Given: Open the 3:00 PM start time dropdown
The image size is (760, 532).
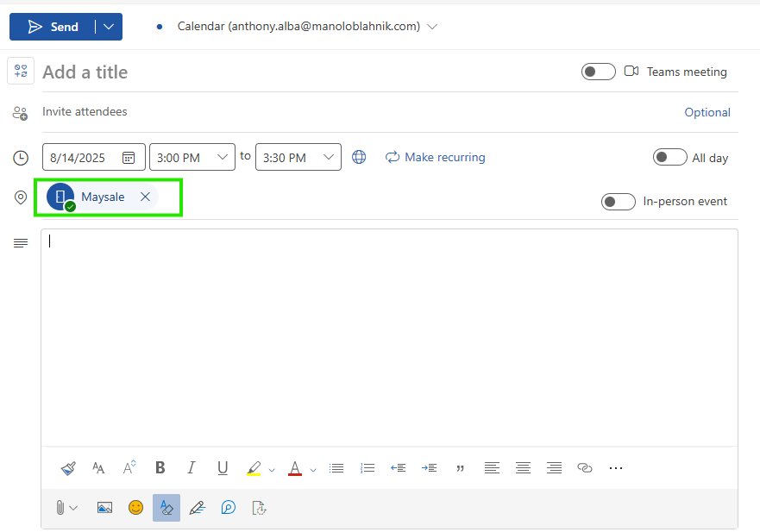Looking at the screenshot, I should [x=192, y=158].
